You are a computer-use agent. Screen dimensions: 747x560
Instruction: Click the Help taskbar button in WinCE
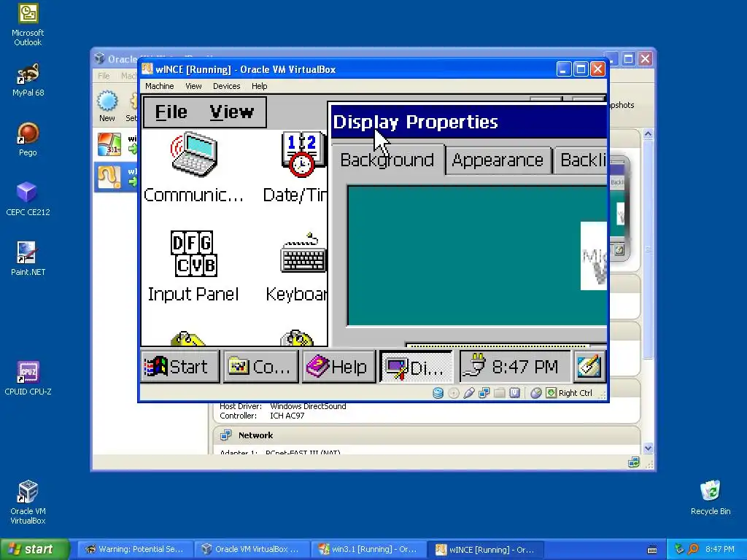pyautogui.click(x=338, y=367)
